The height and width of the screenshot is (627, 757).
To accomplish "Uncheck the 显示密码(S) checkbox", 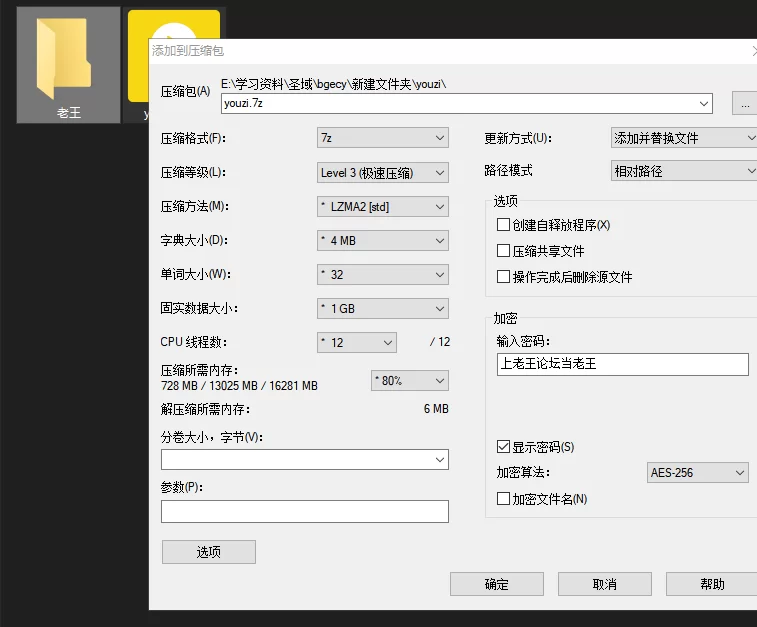I will coord(504,447).
